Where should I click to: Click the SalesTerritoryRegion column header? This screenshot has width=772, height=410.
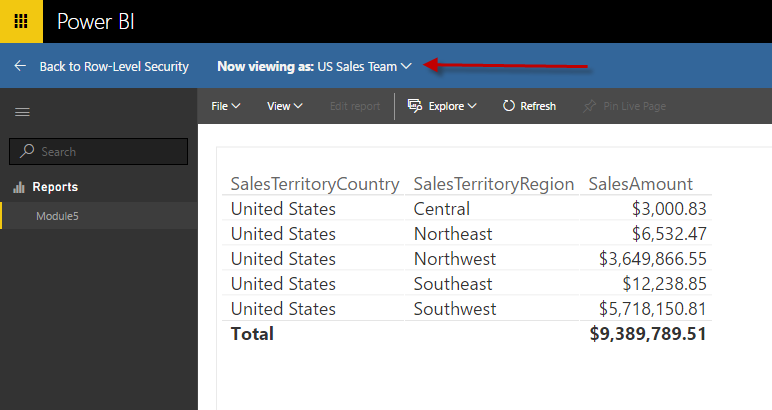[x=493, y=184]
